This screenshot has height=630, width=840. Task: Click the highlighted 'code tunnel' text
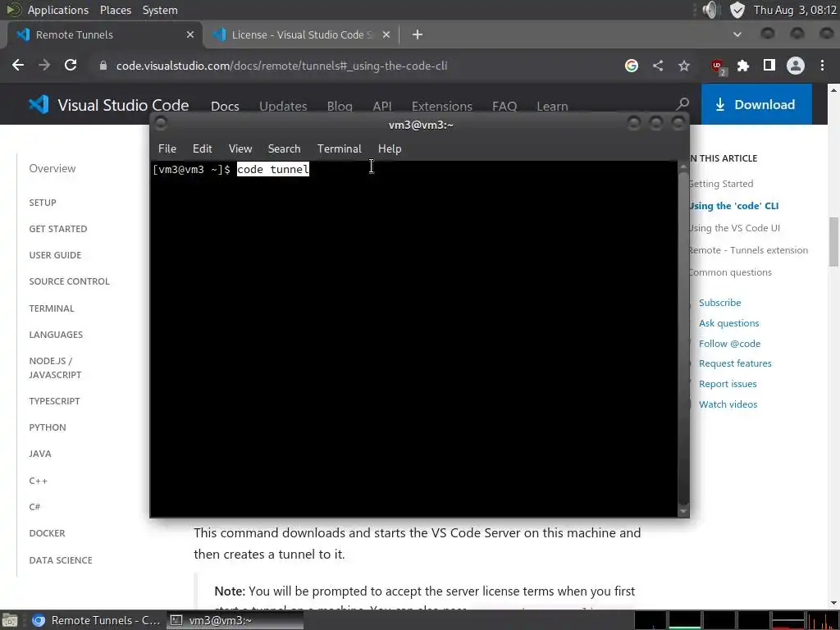(x=272, y=169)
